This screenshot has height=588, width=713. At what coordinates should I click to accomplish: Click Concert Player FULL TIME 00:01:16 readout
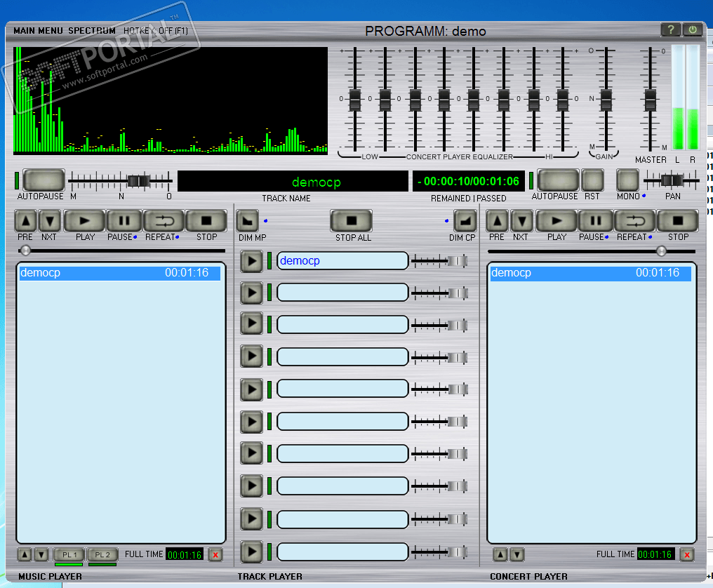[655, 554]
